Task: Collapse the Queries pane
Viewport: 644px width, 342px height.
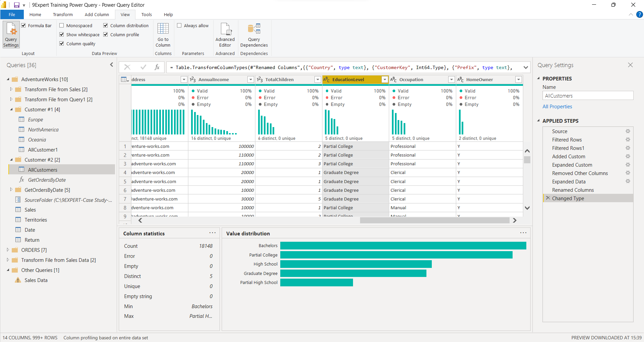Action: 111,65
